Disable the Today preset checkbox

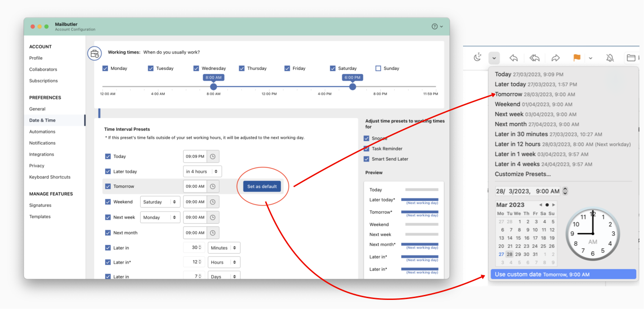[108, 157]
